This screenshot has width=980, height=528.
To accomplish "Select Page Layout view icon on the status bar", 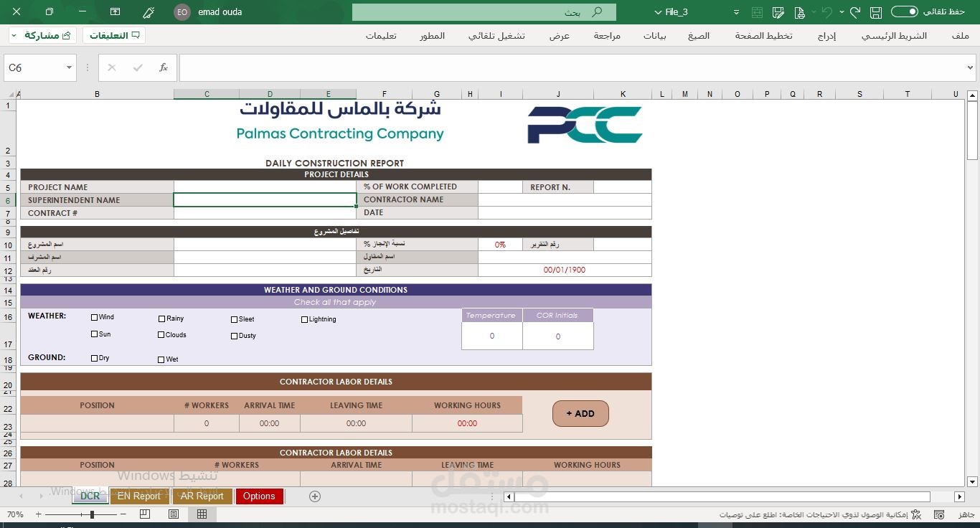I will coord(173,514).
